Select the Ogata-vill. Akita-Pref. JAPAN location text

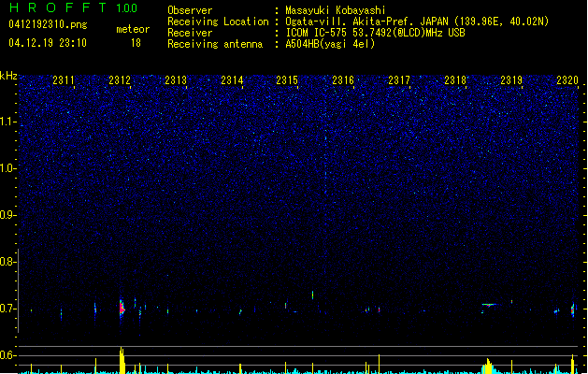pos(417,22)
